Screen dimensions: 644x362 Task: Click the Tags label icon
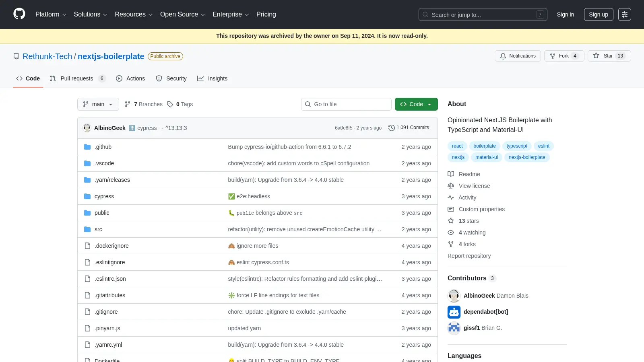coord(170,104)
